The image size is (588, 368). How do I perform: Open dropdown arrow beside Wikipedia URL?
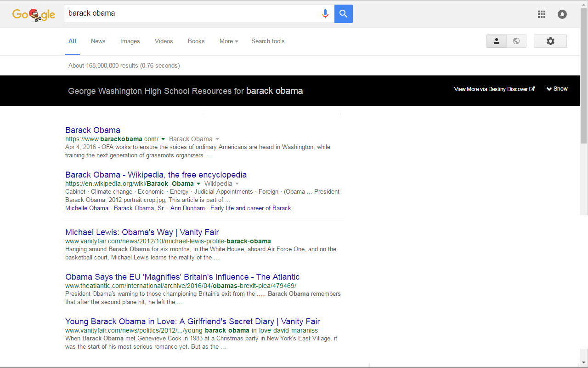[x=198, y=184]
